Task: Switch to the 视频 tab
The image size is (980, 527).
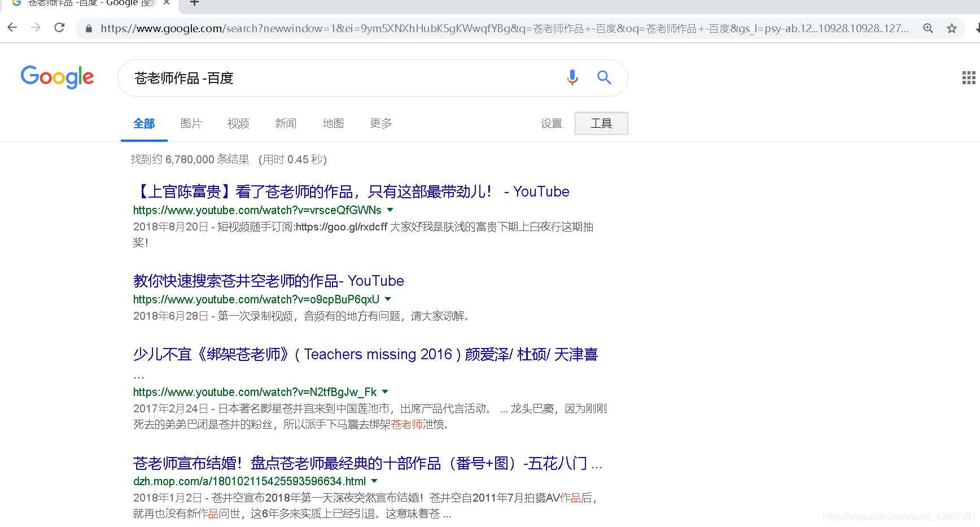Action: tap(239, 124)
